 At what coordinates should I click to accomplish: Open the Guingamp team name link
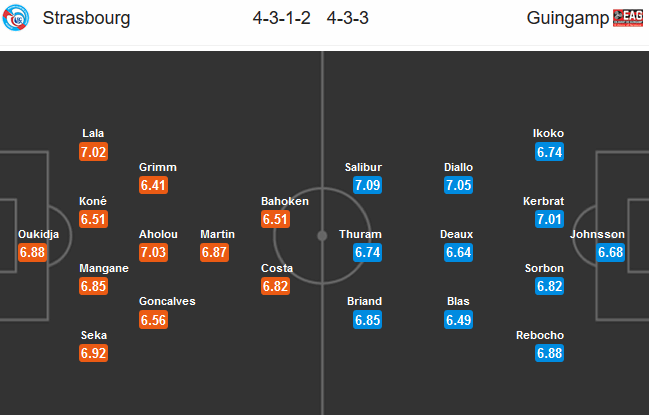tap(569, 19)
